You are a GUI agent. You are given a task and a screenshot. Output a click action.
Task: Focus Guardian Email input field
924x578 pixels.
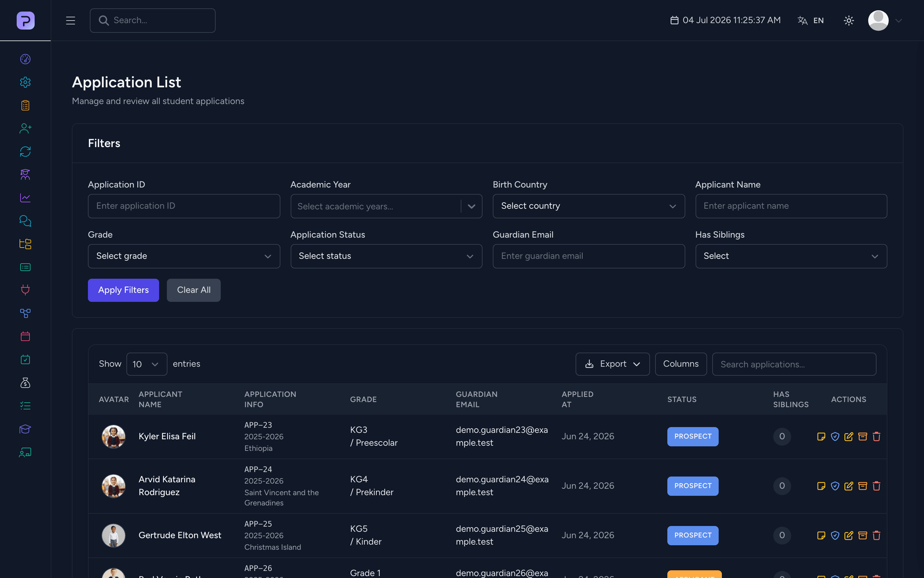[588, 256]
